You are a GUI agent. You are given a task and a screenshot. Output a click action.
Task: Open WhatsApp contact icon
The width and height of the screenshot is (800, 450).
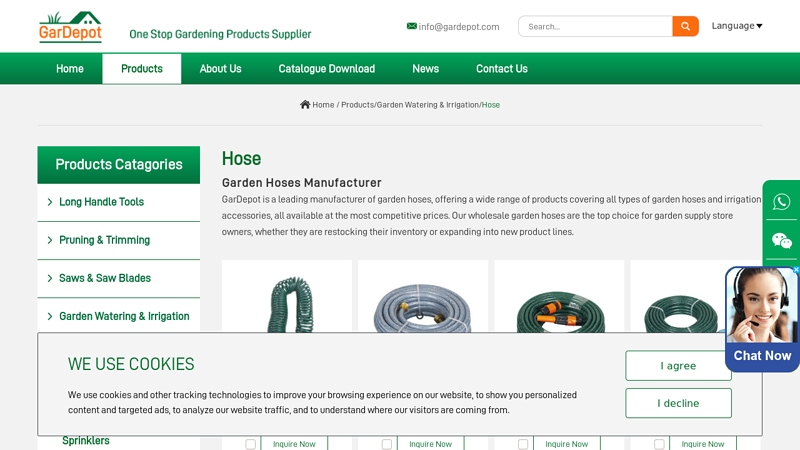(x=781, y=202)
